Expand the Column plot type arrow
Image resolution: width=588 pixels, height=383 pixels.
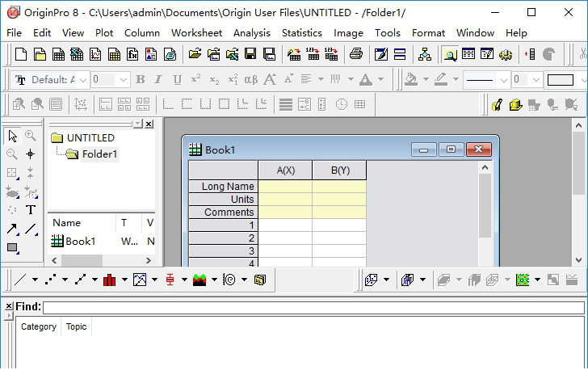click(x=124, y=280)
